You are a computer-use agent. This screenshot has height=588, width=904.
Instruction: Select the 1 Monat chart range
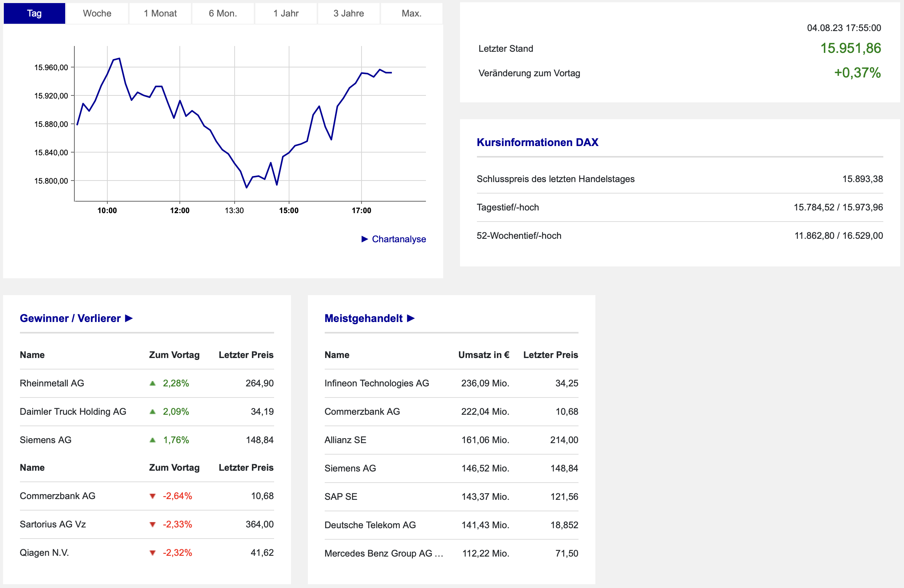(x=160, y=13)
